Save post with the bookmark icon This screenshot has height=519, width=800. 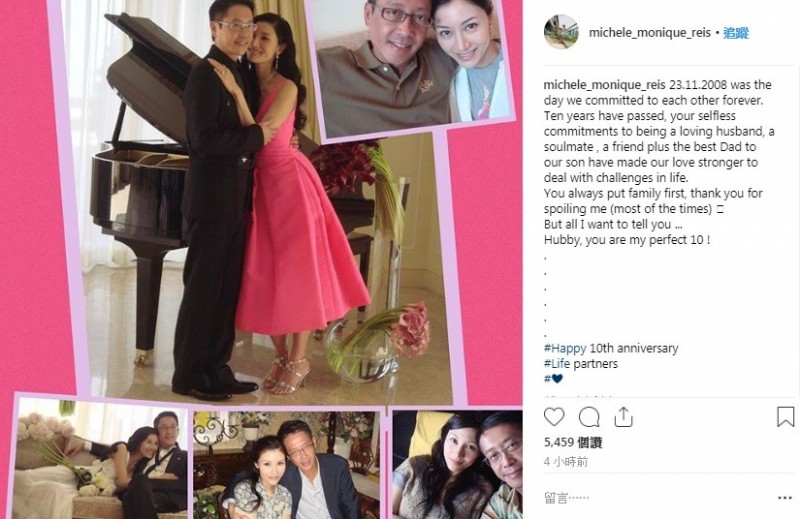785,417
